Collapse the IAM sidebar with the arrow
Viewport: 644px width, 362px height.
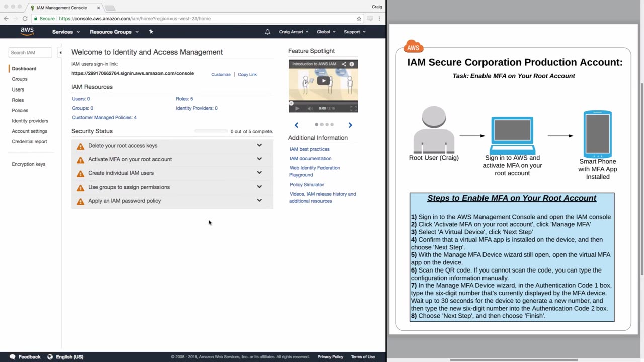coord(60,52)
